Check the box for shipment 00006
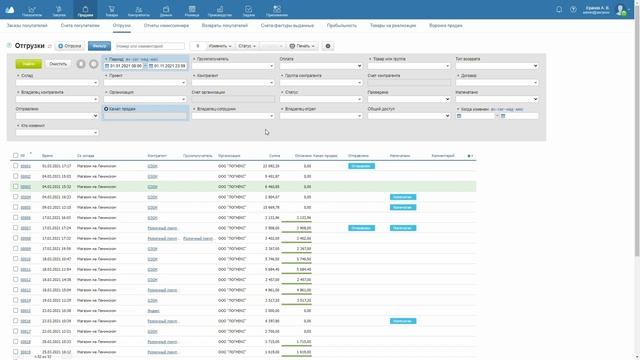The image size is (640, 360). click(16, 217)
